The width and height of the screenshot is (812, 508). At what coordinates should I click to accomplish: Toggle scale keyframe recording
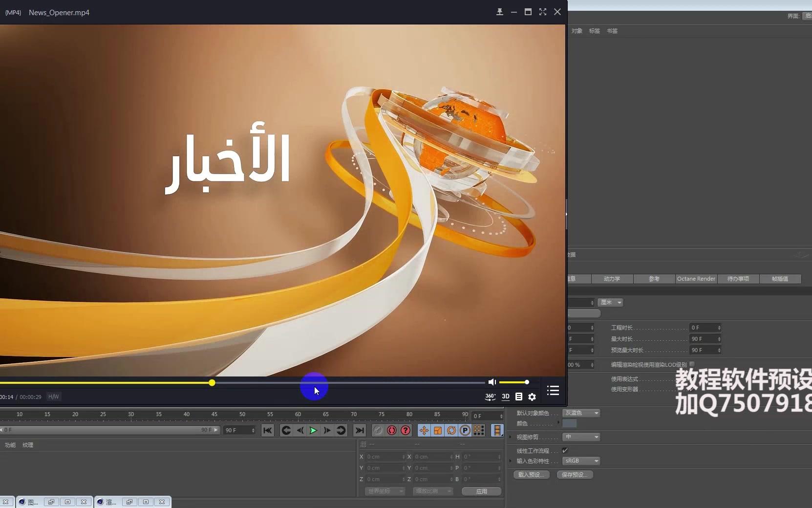(438, 430)
